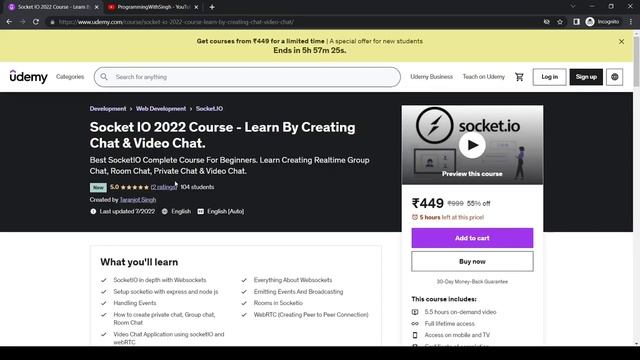This screenshot has width=640, height=360.
Task: Click the English [Auto] captions icon
Action: pyautogui.click(x=200, y=211)
